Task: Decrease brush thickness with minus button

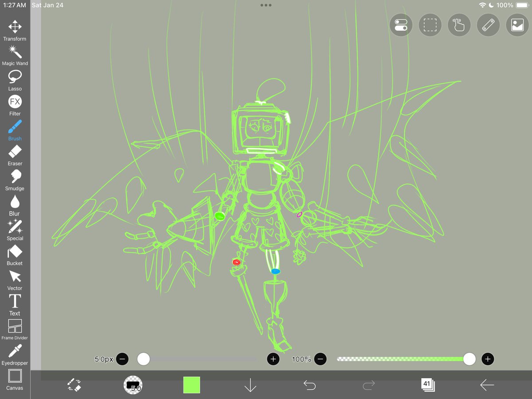Action: pyautogui.click(x=122, y=359)
